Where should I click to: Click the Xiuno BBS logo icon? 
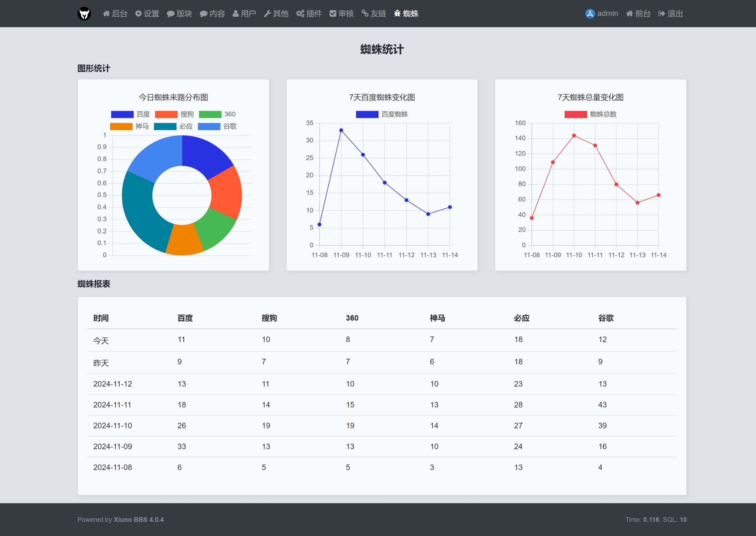point(84,13)
